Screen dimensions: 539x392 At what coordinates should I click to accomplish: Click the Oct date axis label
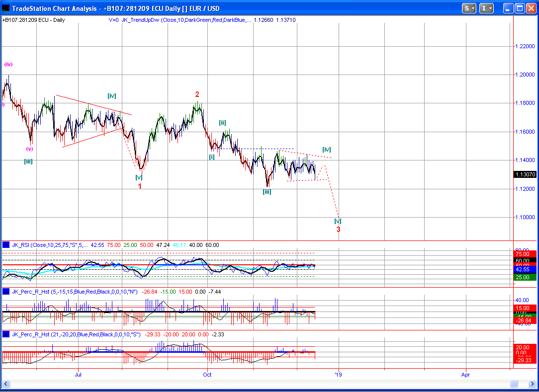[207, 375]
